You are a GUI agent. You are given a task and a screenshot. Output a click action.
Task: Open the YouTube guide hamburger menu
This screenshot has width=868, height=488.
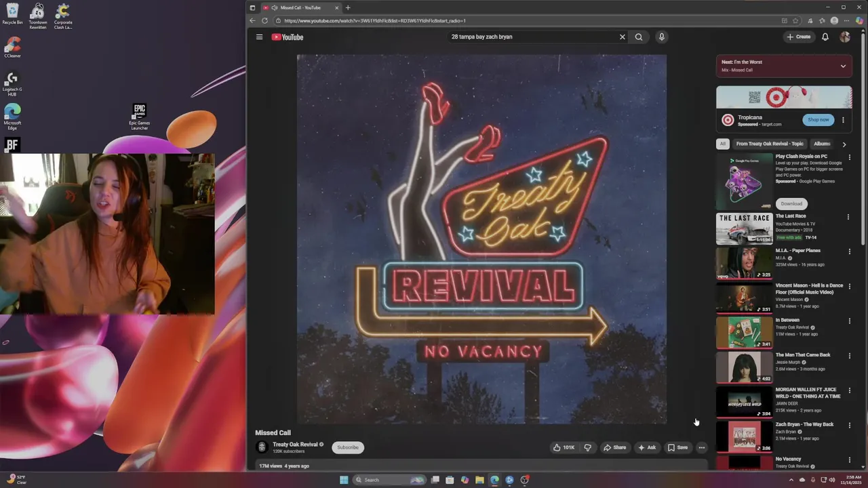pos(259,37)
